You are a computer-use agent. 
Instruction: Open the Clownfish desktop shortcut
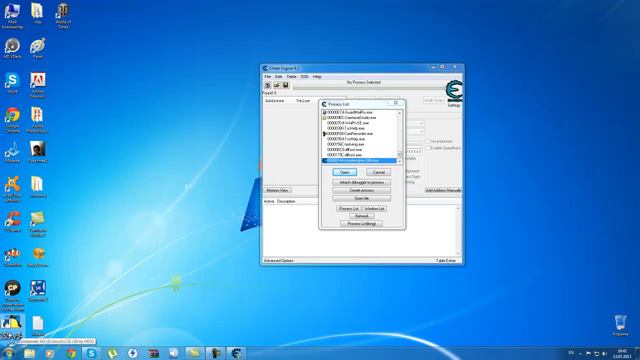point(12,257)
